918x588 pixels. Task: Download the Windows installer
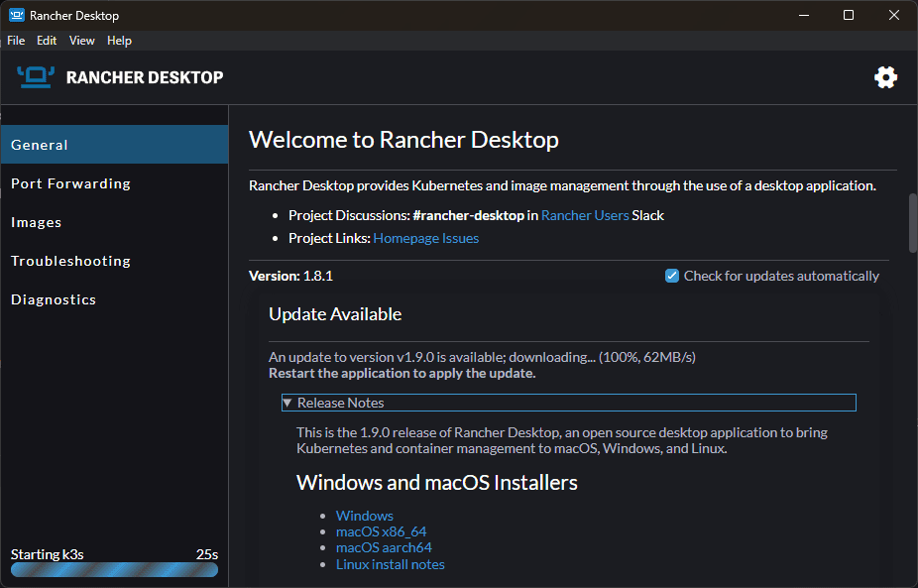(364, 516)
